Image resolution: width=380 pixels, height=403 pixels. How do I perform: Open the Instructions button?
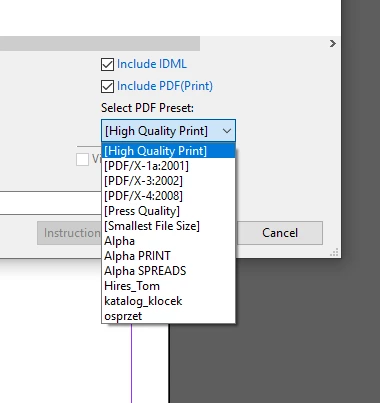(69, 233)
